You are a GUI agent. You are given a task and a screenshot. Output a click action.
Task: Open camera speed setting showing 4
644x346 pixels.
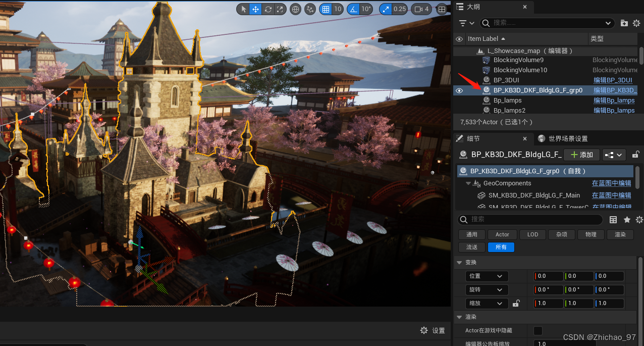tap(421, 9)
